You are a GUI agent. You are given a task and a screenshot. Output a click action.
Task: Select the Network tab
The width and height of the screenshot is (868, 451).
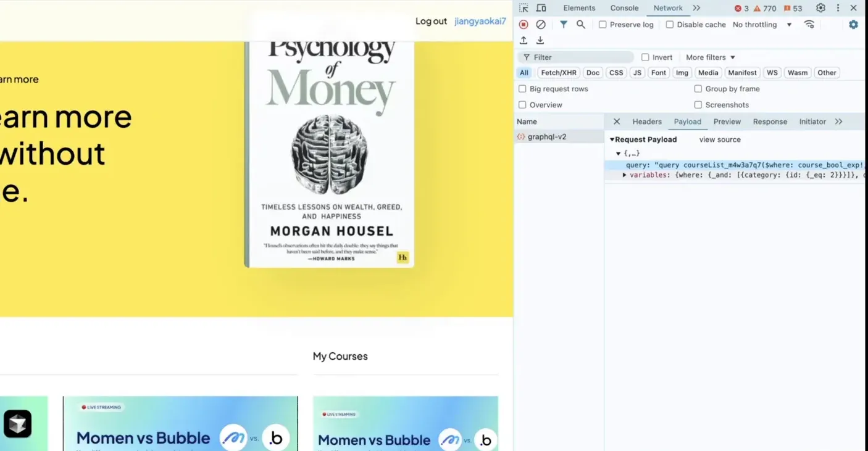tap(668, 8)
